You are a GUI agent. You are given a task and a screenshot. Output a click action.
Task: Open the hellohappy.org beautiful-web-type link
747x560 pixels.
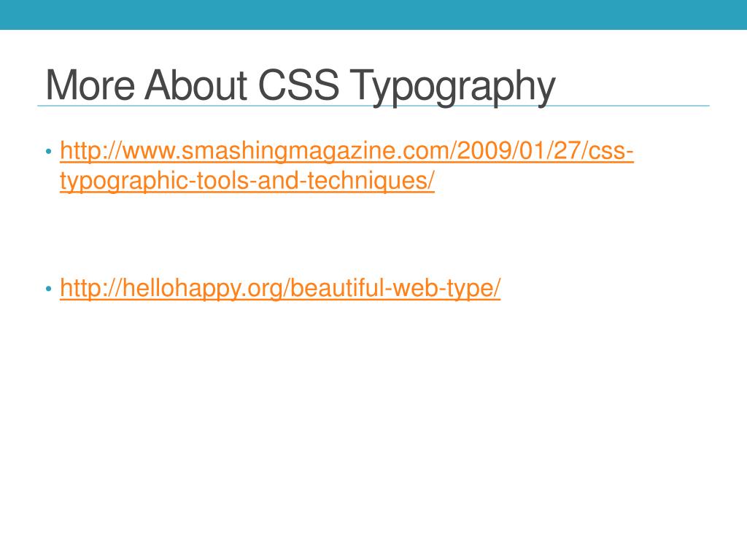point(280,288)
